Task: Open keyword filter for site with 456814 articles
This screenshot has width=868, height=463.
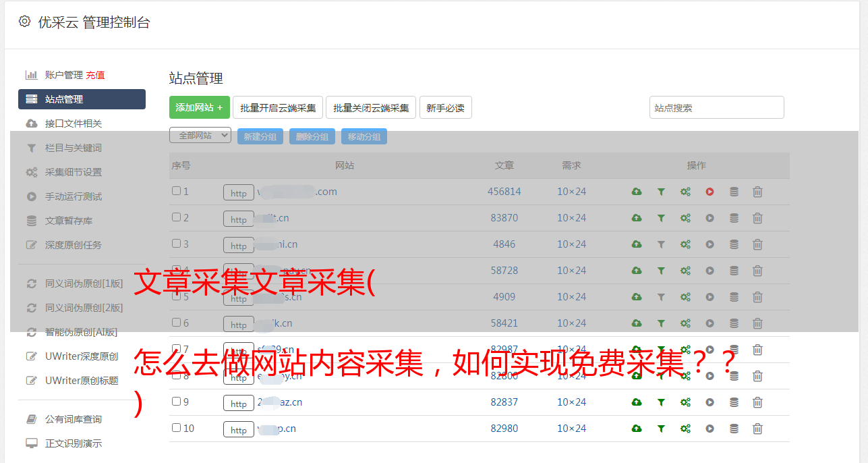Action: [x=661, y=192]
